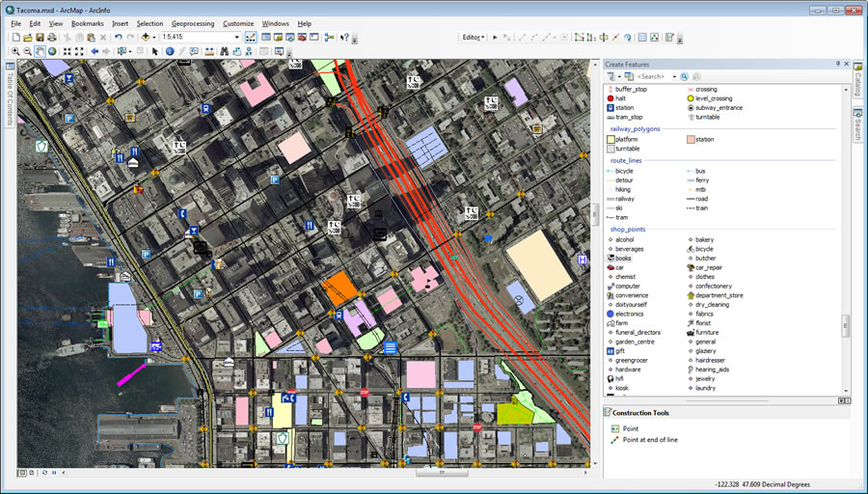Screen dimensions: 868x494
Task: Open the Bookmarks menu
Action: coord(88,22)
